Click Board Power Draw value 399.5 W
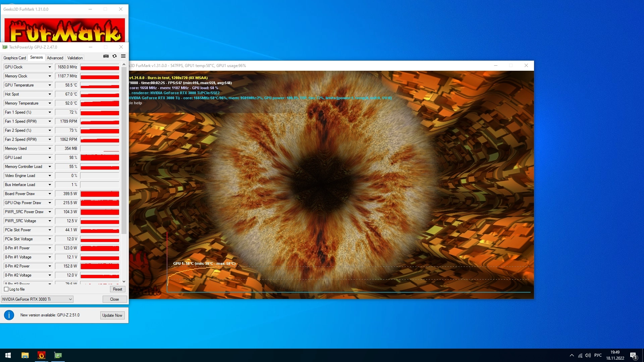This screenshot has width=644, height=362. (66, 194)
